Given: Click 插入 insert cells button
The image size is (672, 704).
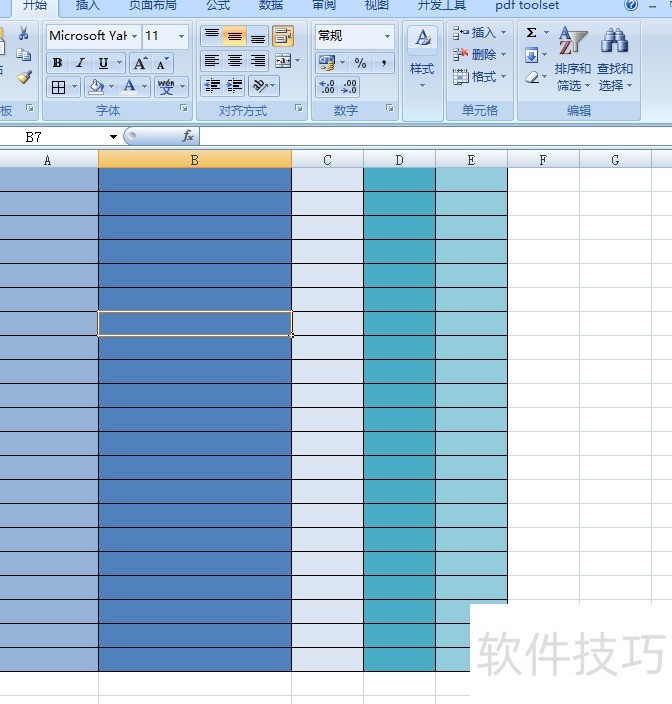Looking at the screenshot, I should point(479,33).
